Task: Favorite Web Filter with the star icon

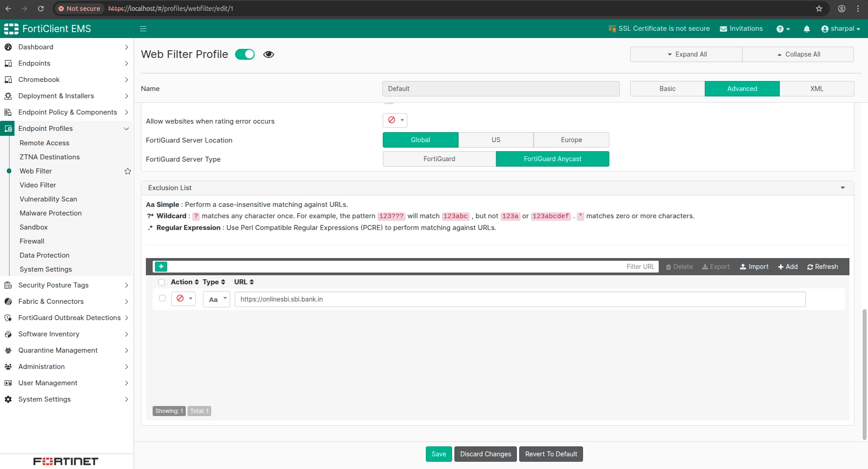Action: click(x=128, y=171)
